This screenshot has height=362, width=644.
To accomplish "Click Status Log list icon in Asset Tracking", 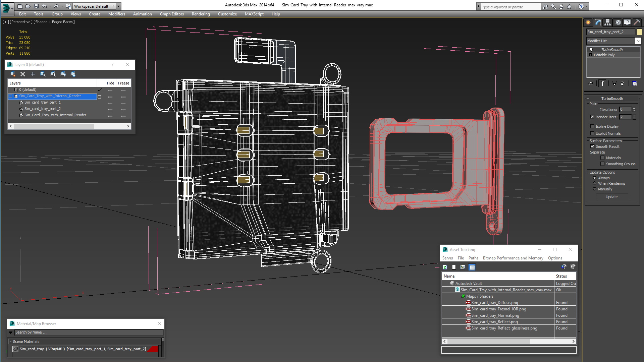I will [454, 267].
